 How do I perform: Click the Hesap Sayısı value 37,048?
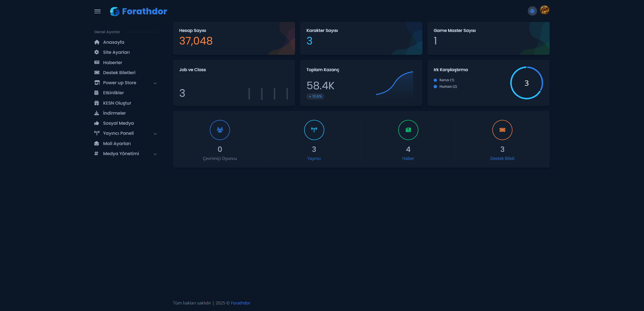196,41
